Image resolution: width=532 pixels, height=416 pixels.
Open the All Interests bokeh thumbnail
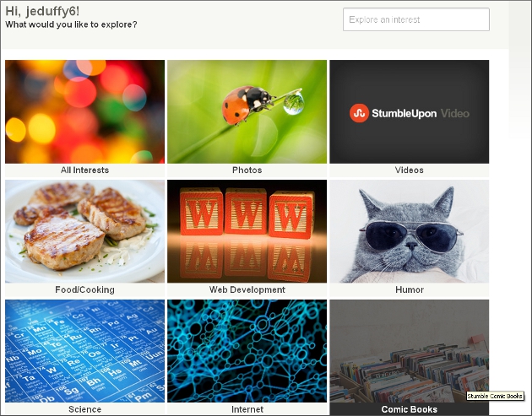(x=84, y=111)
